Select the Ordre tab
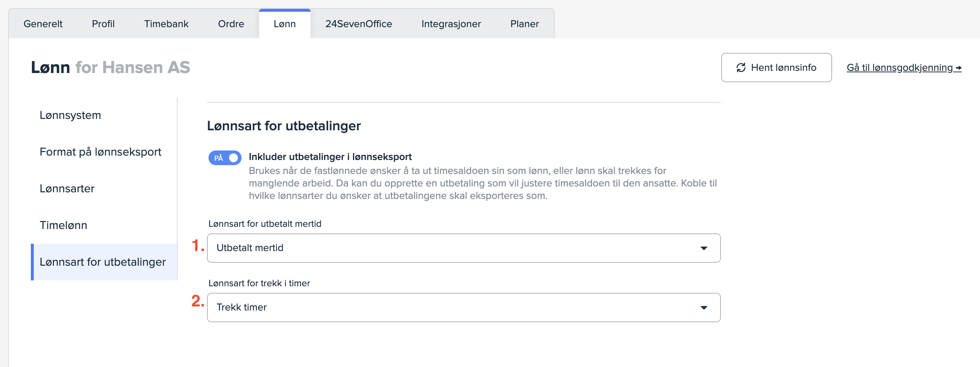The image size is (980, 367). (231, 24)
